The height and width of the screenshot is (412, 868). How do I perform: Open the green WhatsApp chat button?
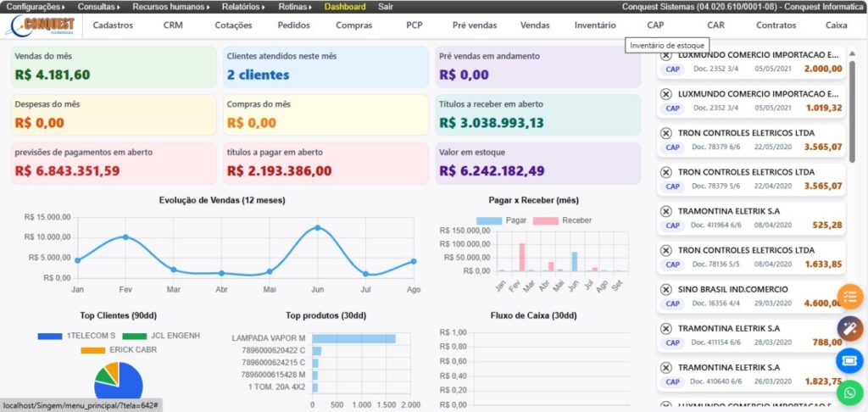[849, 393]
